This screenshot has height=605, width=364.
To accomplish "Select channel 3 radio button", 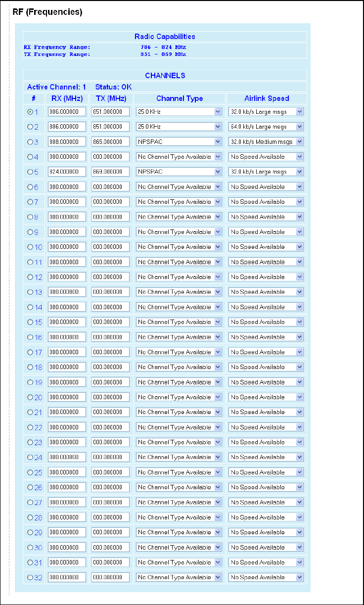I will click(30, 142).
